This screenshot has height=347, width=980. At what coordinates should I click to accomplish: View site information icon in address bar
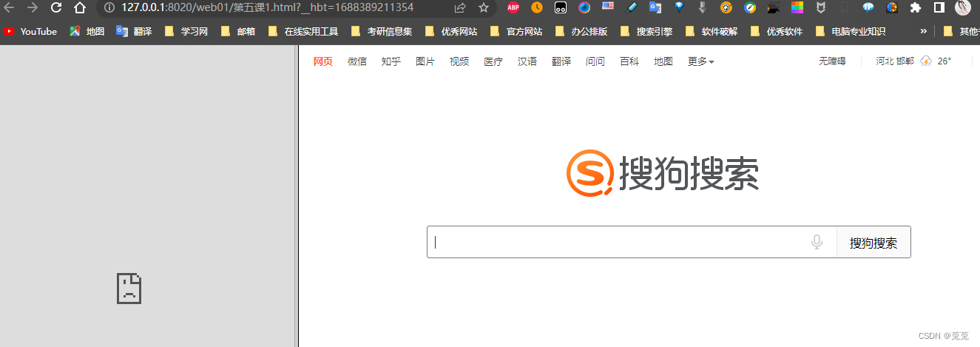point(109,7)
